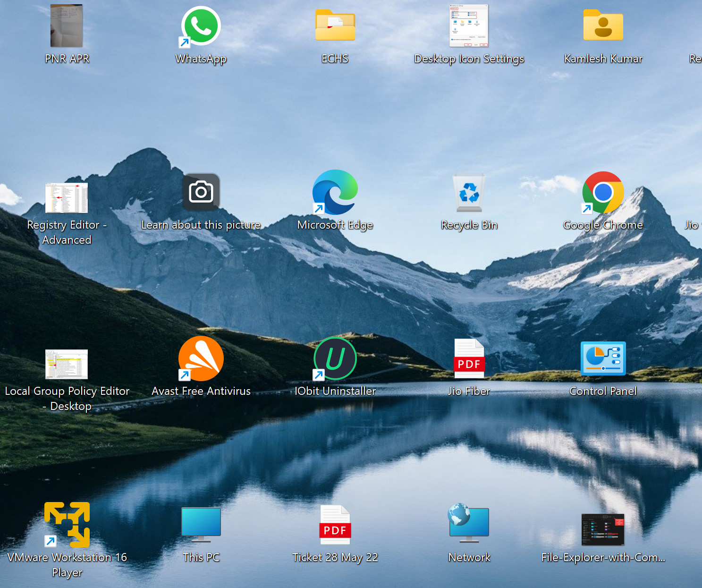702x588 pixels.
Task: Open the Network icon
Action: click(469, 523)
